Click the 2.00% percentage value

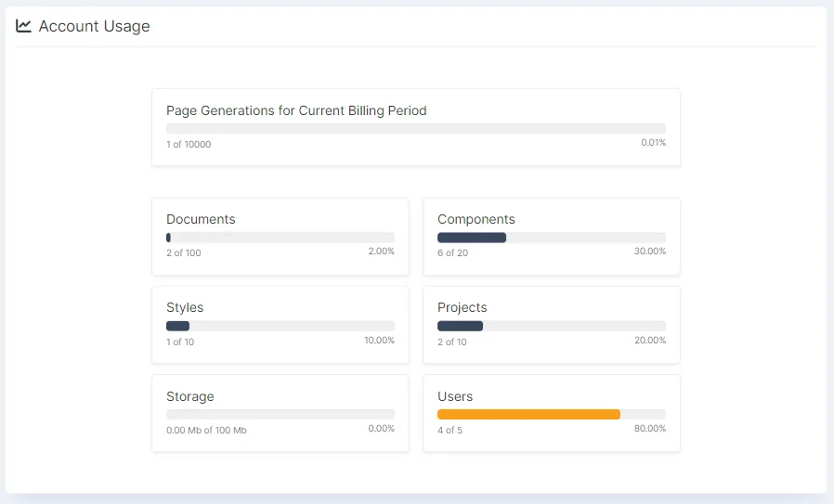pyautogui.click(x=382, y=251)
